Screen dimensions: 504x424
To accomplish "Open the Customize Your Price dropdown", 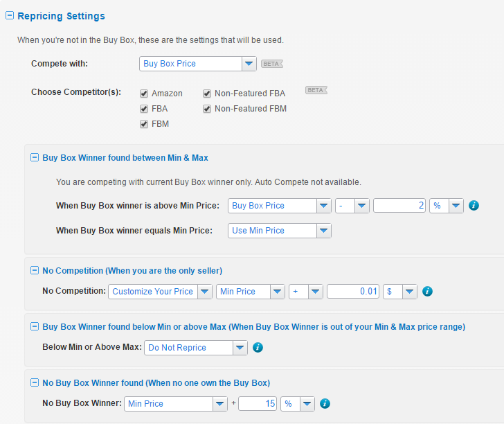I will tap(160, 292).
